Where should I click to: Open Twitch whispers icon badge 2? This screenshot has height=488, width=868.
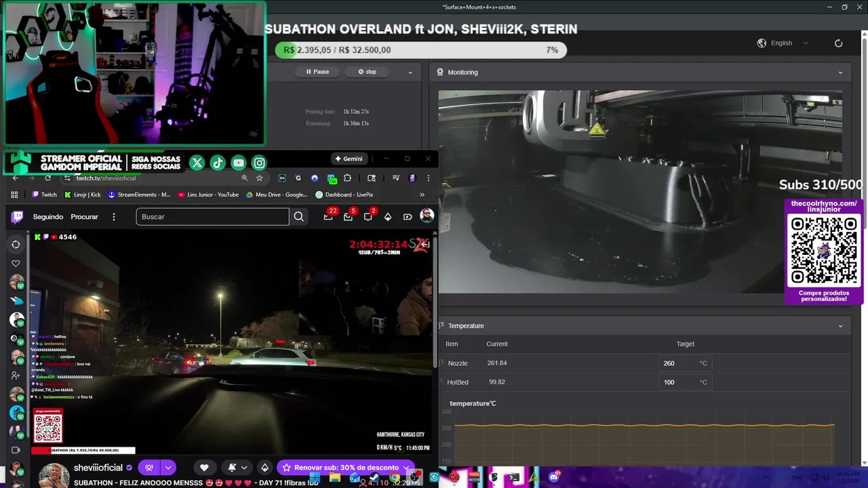368,216
